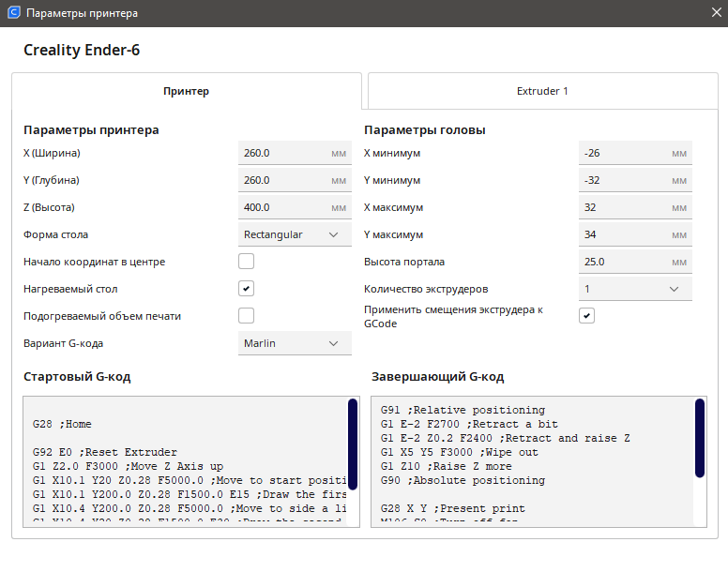Select the Y максимум input field
Image resolution: width=728 pixels, height=572 pixels.
(x=622, y=234)
